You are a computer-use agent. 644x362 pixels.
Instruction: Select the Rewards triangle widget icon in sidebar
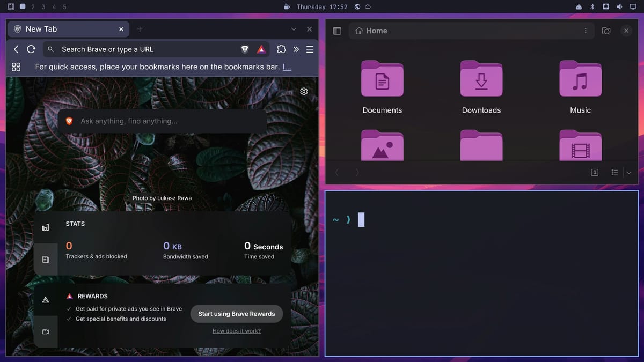(x=46, y=300)
